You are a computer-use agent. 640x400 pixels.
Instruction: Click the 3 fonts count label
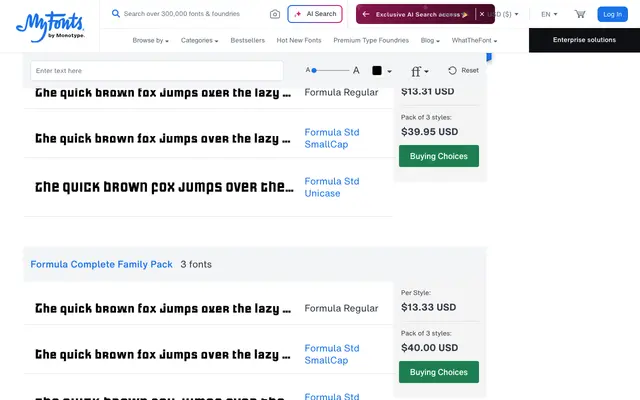196,264
